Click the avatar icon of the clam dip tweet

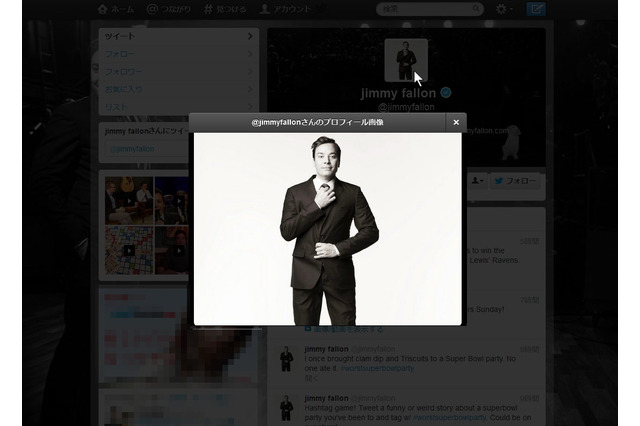click(287, 358)
